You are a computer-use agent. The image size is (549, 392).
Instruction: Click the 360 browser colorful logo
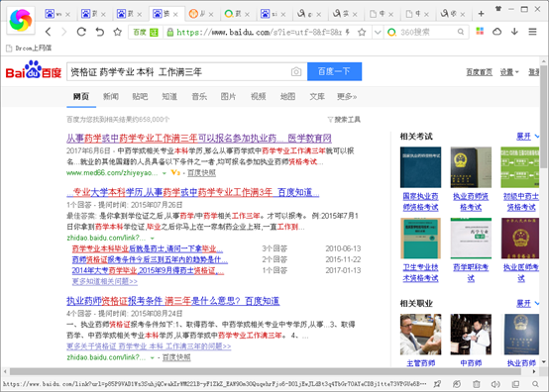pos(21,20)
